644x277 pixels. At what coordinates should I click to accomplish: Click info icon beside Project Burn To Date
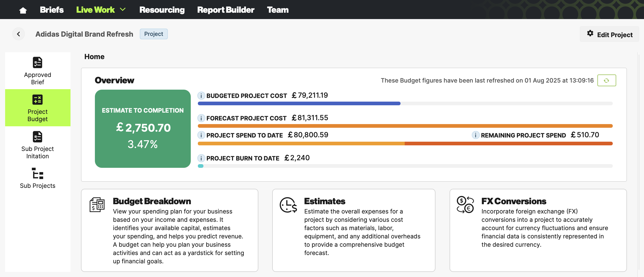(x=201, y=158)
